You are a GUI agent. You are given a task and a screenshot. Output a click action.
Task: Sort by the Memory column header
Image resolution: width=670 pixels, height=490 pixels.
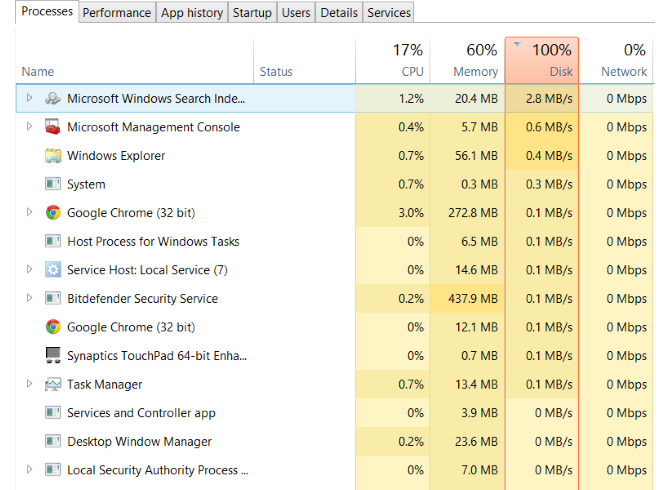[x=467, y=60]
